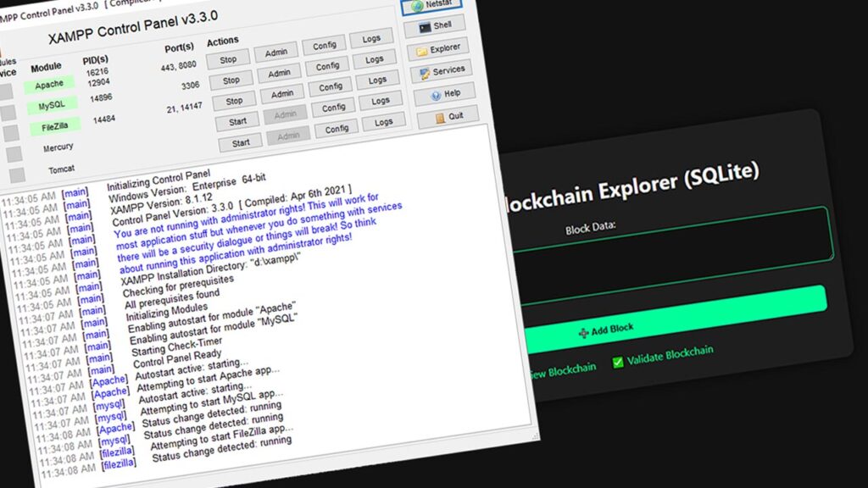Click the FileZilla ports '21, 14147'
Image resolution: width=868 pixels, height=488 pixels.
point(184,108)
